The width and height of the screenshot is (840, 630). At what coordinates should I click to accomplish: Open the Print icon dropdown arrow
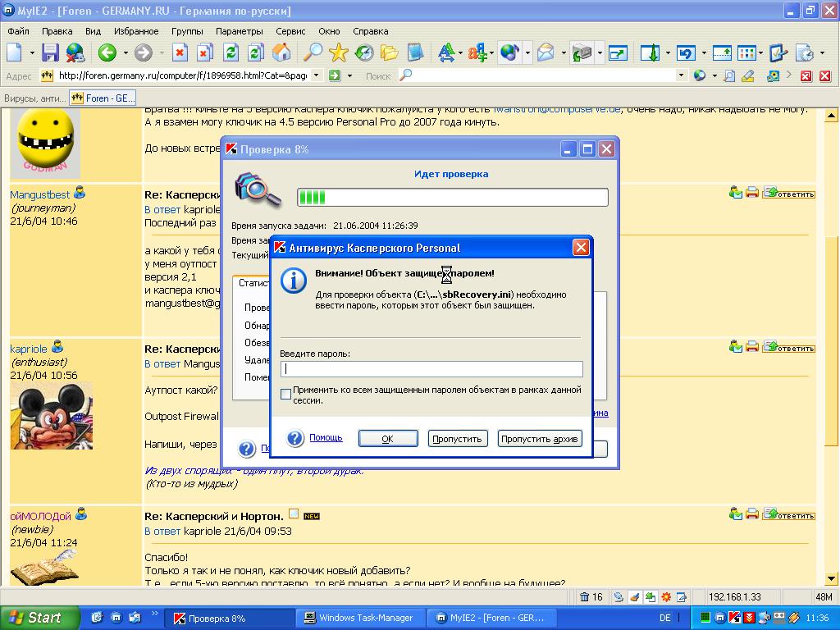coord(600,53)
